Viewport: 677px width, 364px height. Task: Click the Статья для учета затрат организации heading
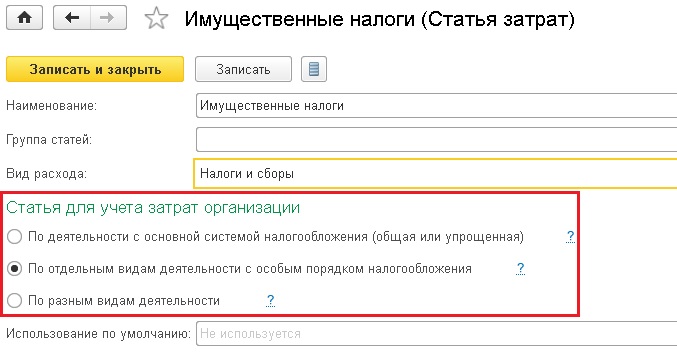(x=153, y=208)
